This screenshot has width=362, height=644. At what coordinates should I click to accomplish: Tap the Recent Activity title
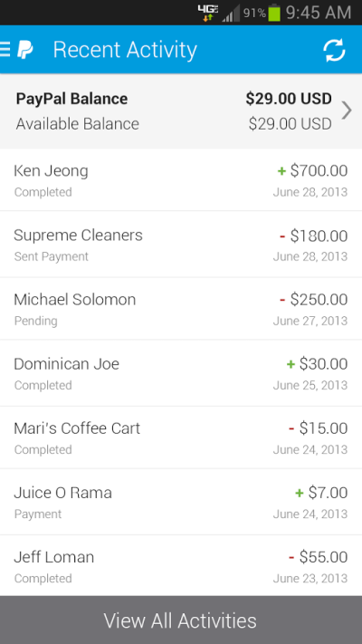coord(125,50)
